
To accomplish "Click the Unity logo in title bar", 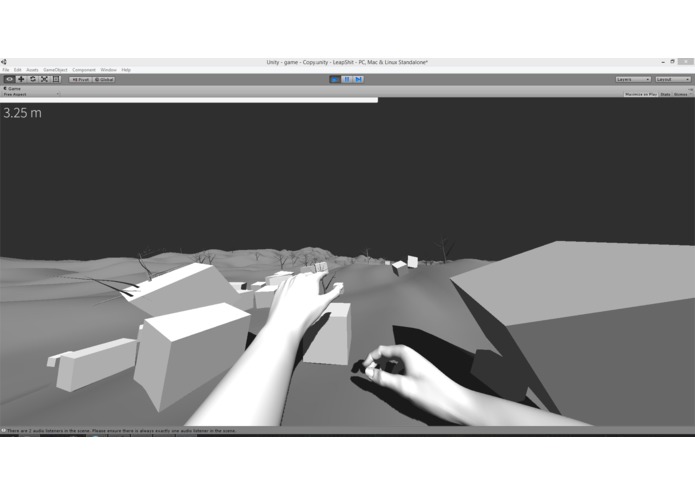I will tap(4, 62).
